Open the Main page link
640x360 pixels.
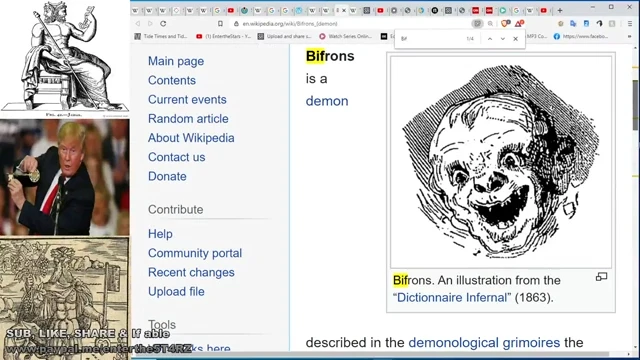pos(176,61)
